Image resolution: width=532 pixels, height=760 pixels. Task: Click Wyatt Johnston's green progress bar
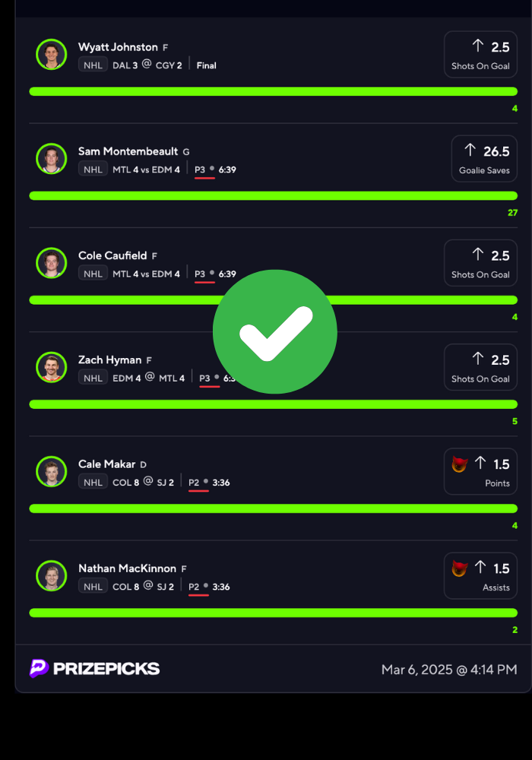point(274,92)
